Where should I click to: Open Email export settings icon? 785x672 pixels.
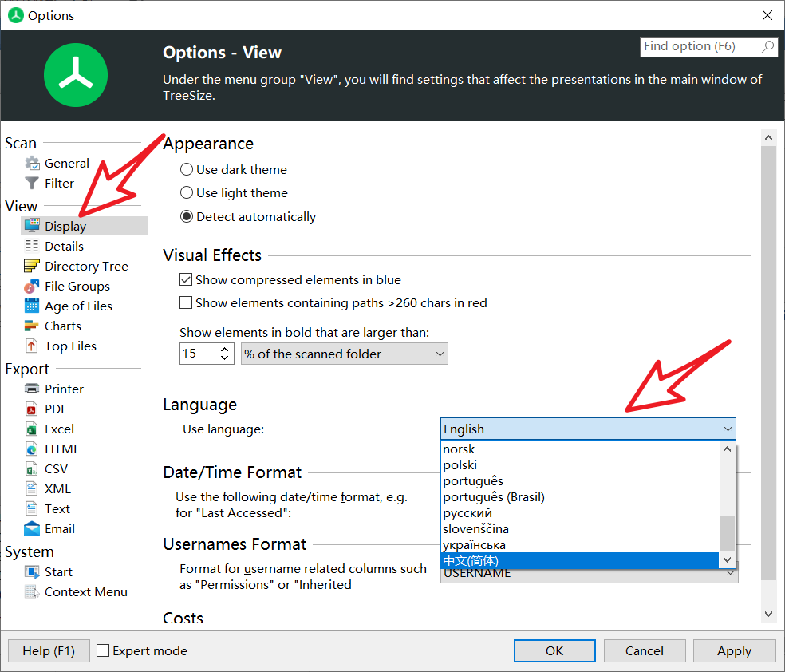coord(32,529)
